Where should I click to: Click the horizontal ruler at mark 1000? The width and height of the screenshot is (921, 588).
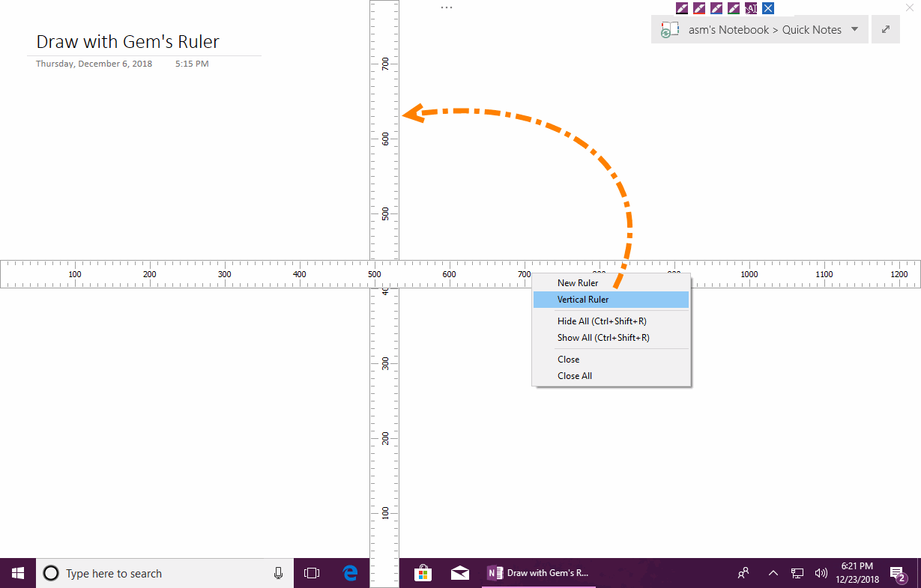coord(749,274)
